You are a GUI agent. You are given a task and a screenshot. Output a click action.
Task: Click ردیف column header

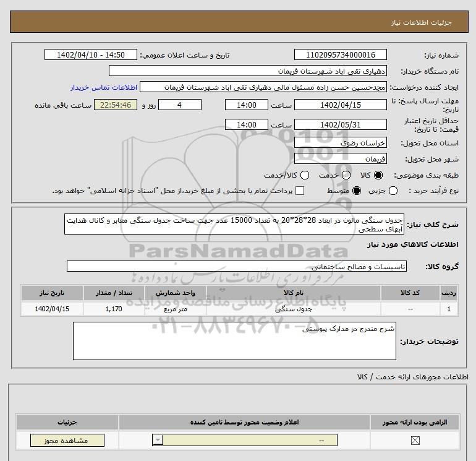coord(449,293)
